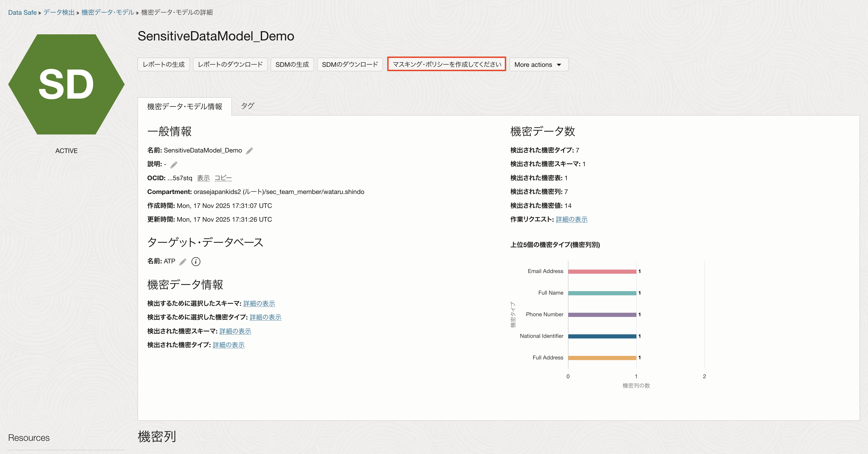Copy the OCID with the コピー link
The width and height of the screenshot is (868, 454).
[223, 178]
